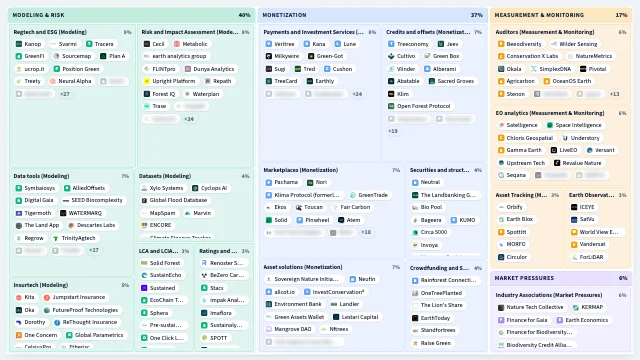This screenshot has height=360, width=640.
Task: Click the Insurtech (Modeling) group title
Action: click(x=41, y=285)
